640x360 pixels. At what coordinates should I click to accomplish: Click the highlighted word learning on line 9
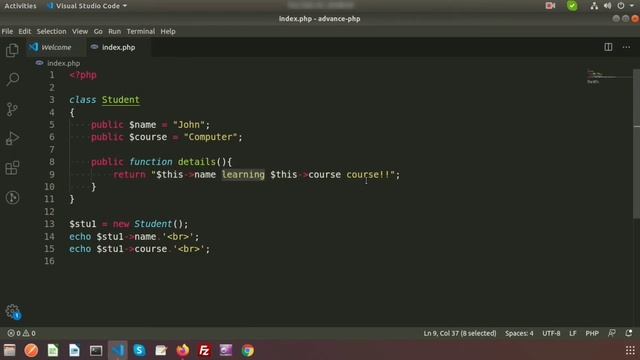point(243,175)
